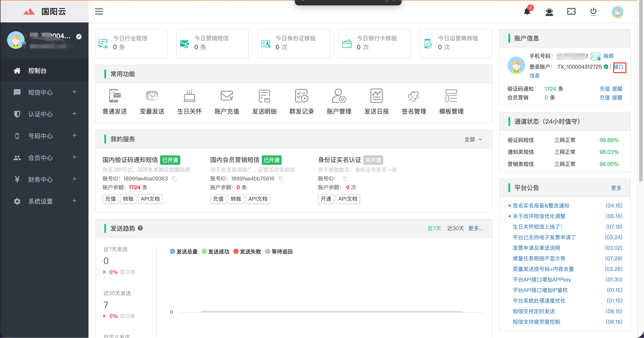
Task: Open announcement 平台API接口增加APPkey
Action: tap(542, 279)
